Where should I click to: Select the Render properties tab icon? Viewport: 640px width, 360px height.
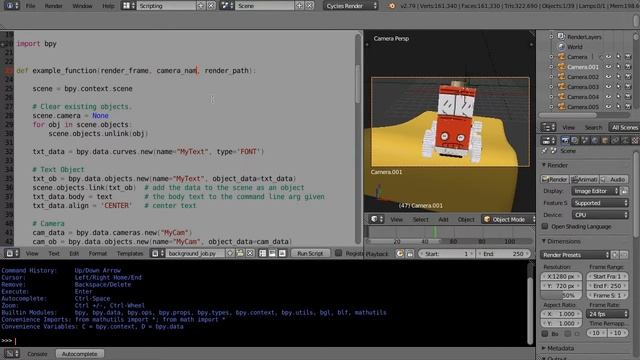[x=565, y=140]
